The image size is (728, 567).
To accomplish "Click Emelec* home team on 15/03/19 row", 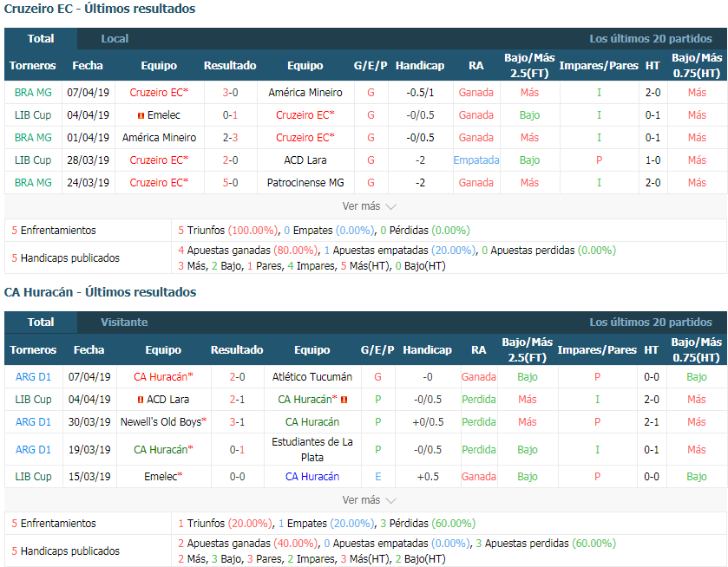I will 163,477.
